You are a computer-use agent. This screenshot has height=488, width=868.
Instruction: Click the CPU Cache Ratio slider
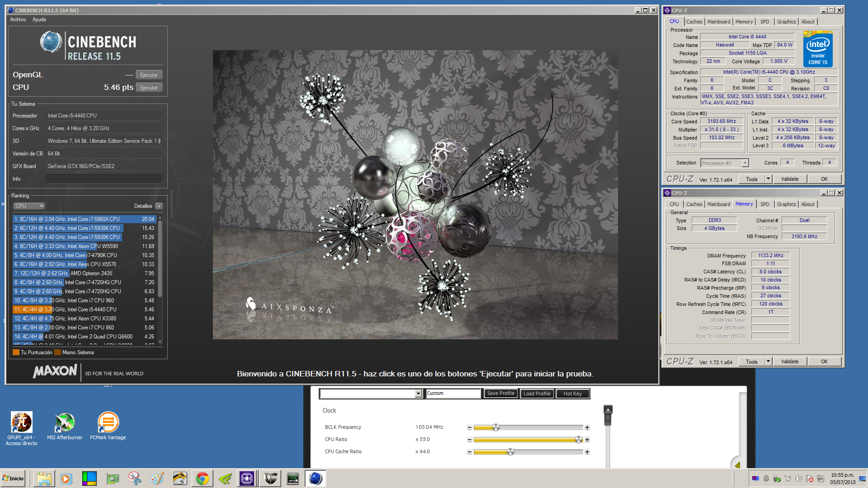pyautogui.click(x=528, y=452)
